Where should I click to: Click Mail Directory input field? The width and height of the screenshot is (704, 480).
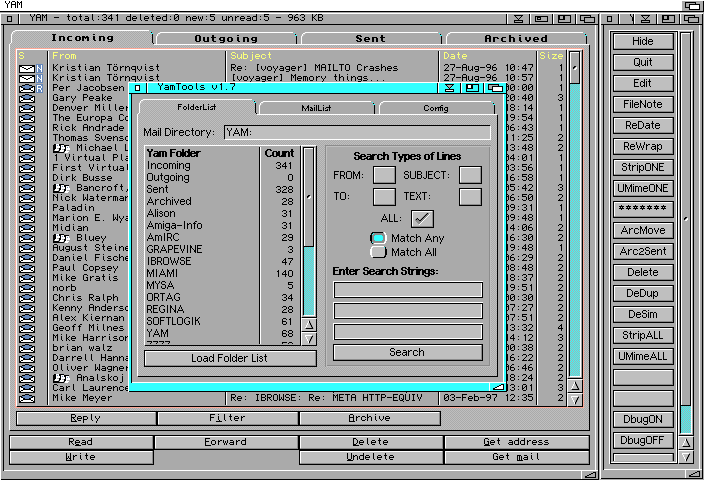pyautogui.click(x=357, y=132)
